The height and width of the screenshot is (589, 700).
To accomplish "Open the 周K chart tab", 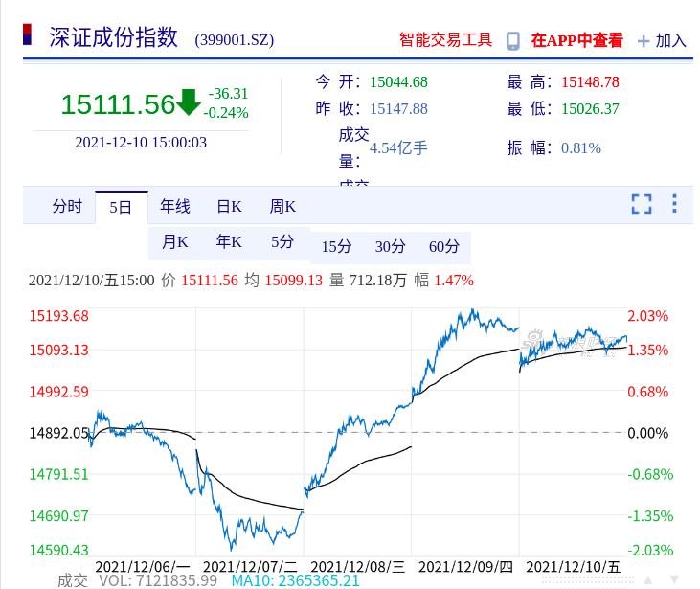I will click(x=282, y=206).
